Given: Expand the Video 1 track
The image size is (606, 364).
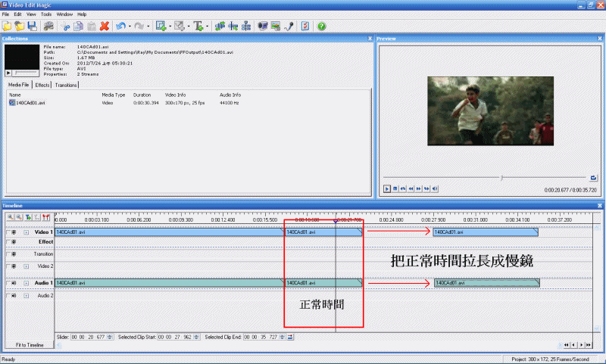Looking at the screenshot, I should click(x=27, y=232).
